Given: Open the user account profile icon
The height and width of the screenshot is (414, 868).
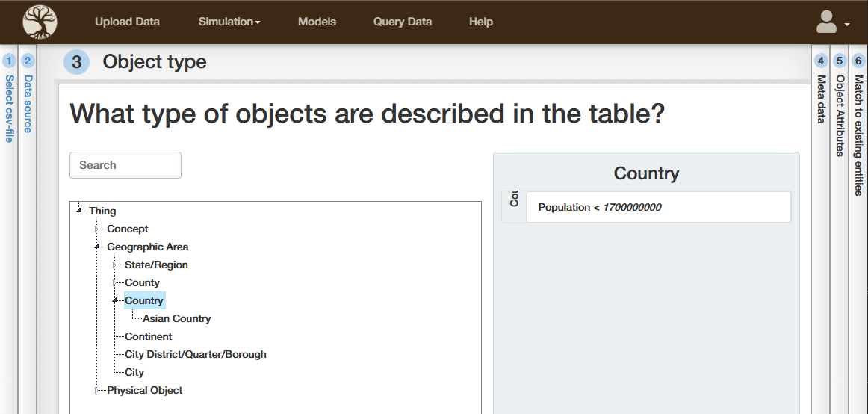Looking at the screenshot, I should (826, 22).
